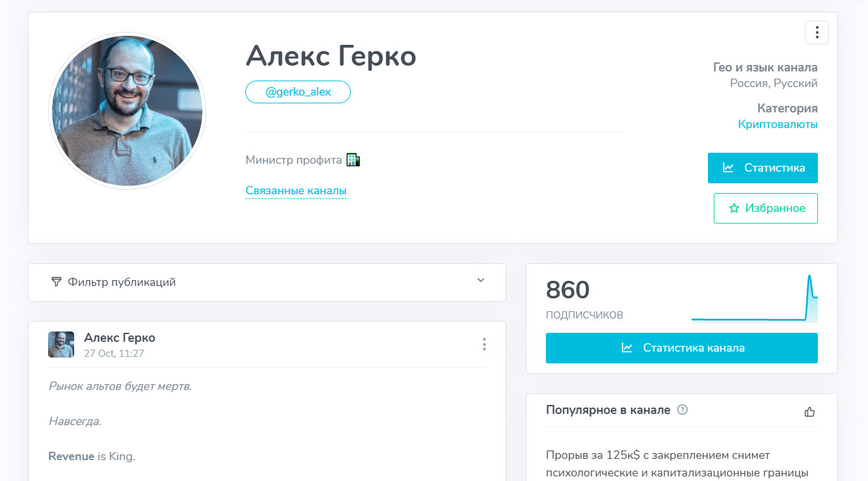The image size is (868, 481).
Task: Open the three-dot menu on the post
Action: pos(484,344)
